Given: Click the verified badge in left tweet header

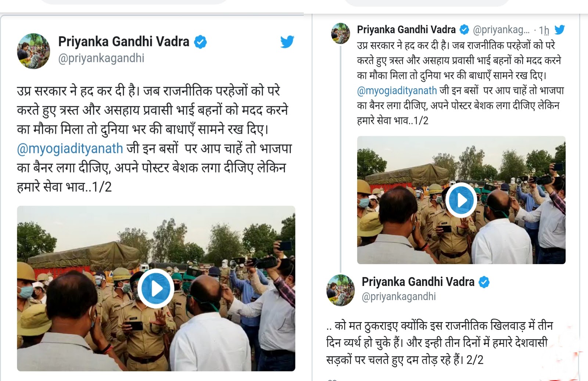Looking at the screenshot, I should (200, 42).
